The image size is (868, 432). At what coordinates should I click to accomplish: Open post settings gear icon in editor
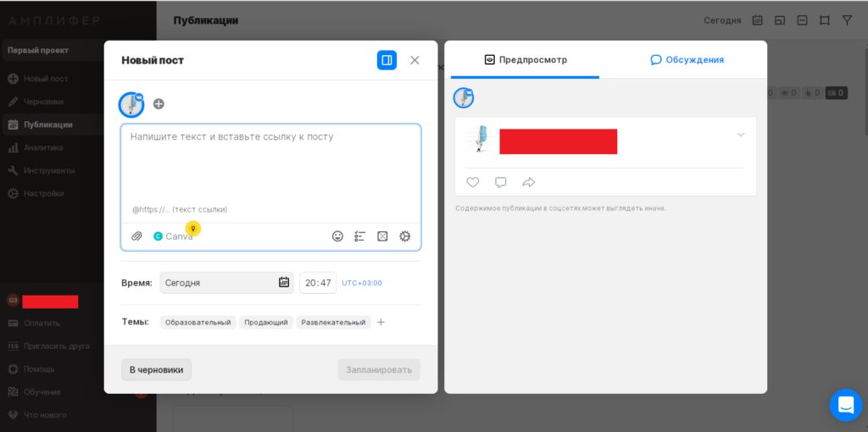click(404, 236)
